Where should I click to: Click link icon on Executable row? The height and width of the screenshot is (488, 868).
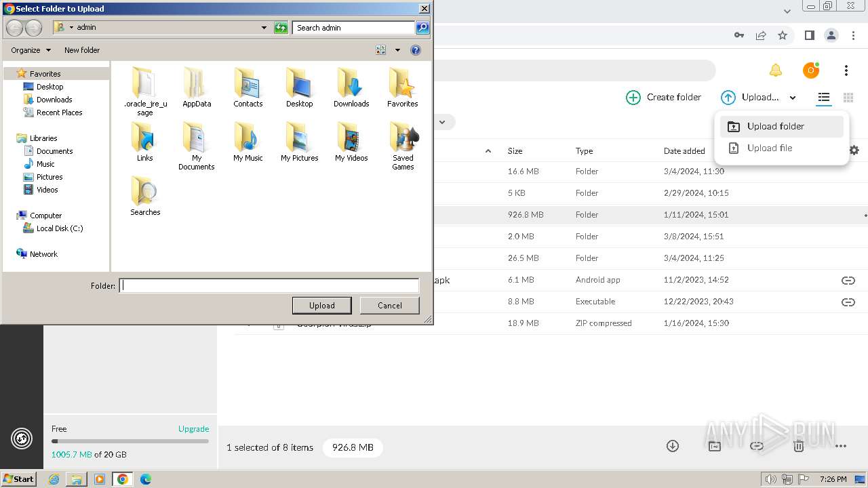[848, 302]
